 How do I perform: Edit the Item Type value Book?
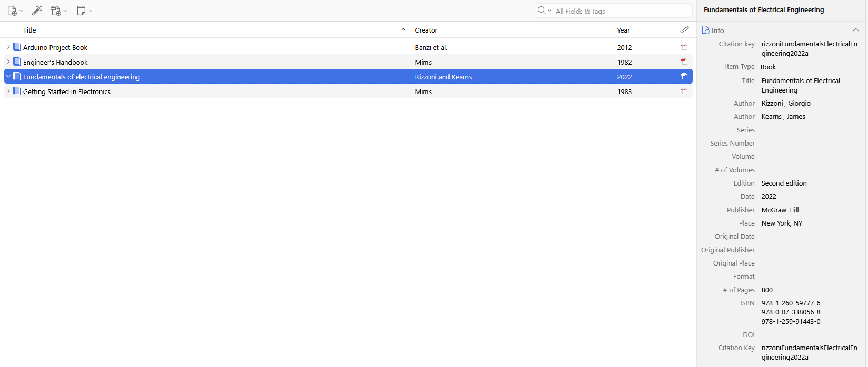pyautogui.click(x=769, y=67)
